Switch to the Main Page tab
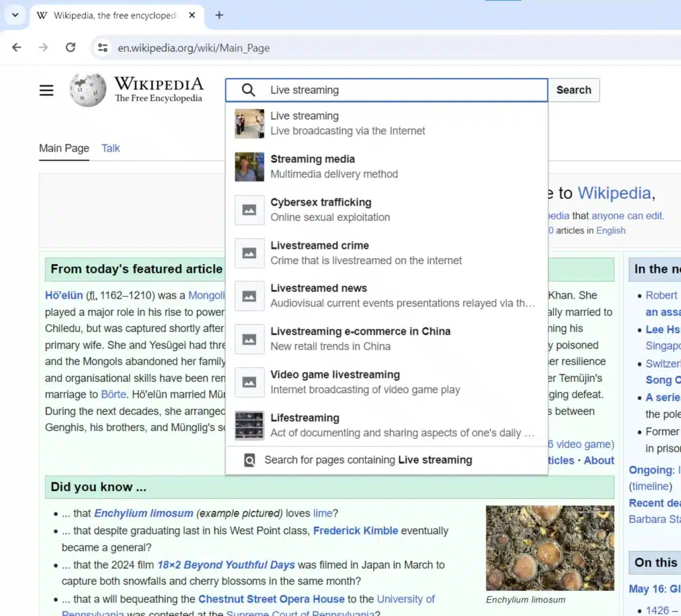This screenshot has width=681, height=616. coord(64,148)
